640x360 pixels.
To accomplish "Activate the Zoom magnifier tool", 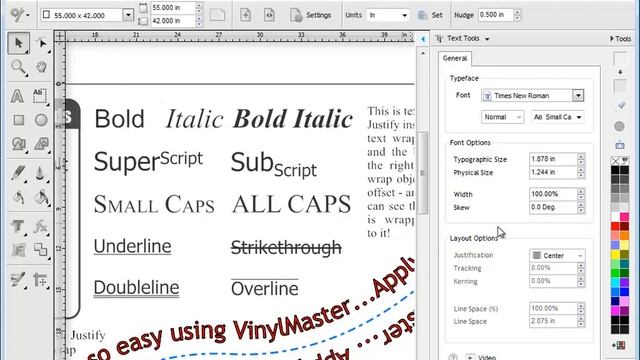I will 18,67.
